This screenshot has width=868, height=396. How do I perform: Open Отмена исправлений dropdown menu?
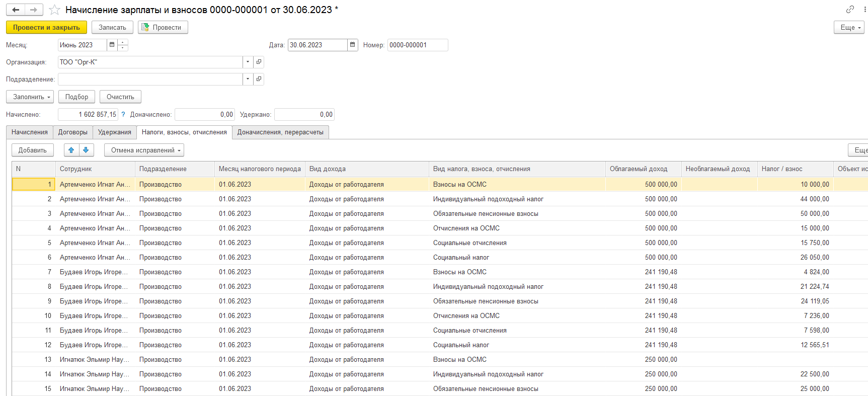tap(144, 150)
